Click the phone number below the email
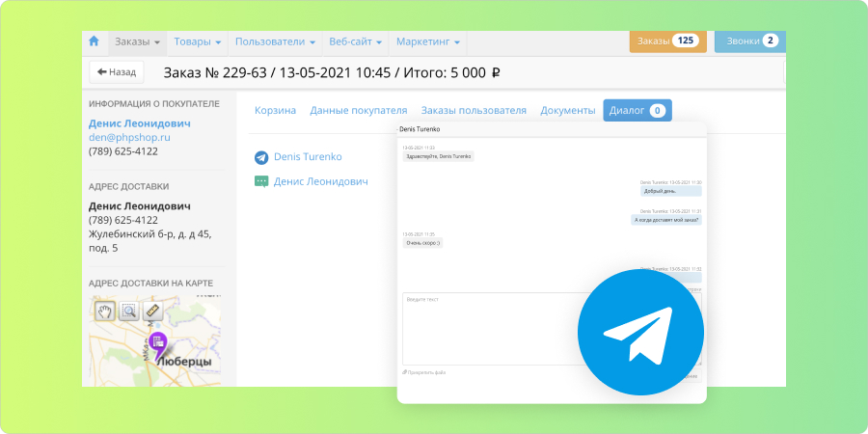This screenshot has height=434, width=868. pos(122,151)
